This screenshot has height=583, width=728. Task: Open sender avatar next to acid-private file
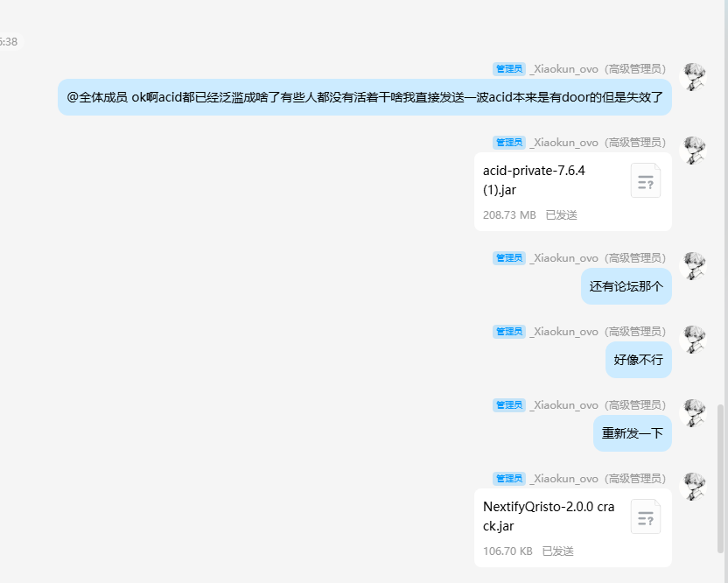tap(694, 151)
